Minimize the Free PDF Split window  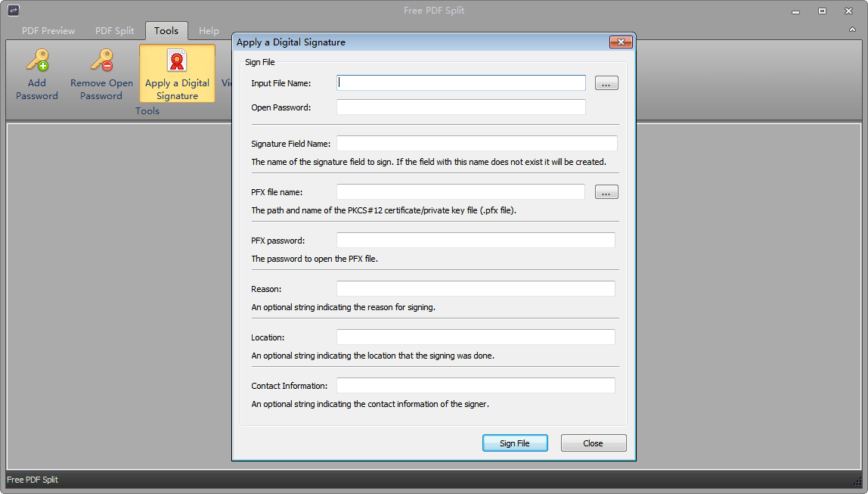[x=795, y=11]
